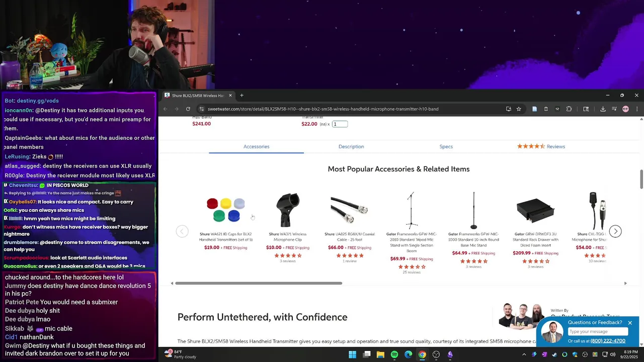Click the horizontal carousel scrollbar thumb
The height and width of the screenshot is (362, 644).
(x=259, y=283)
